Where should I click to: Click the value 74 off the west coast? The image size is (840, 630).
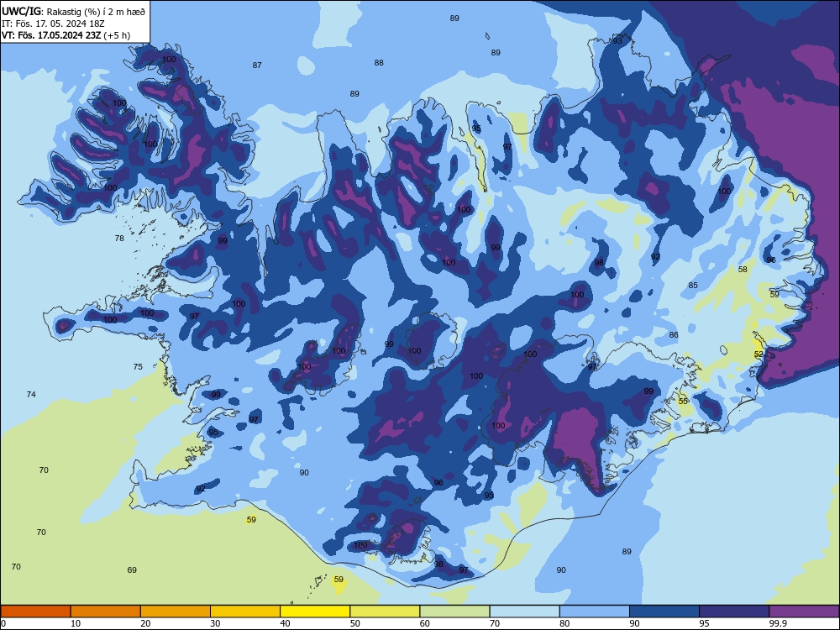[31, 394]
